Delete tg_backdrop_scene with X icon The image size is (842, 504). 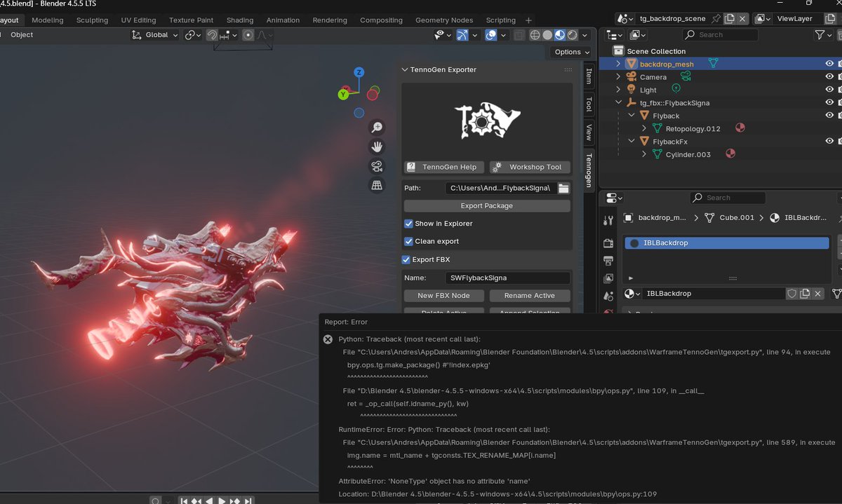[743, 19]
